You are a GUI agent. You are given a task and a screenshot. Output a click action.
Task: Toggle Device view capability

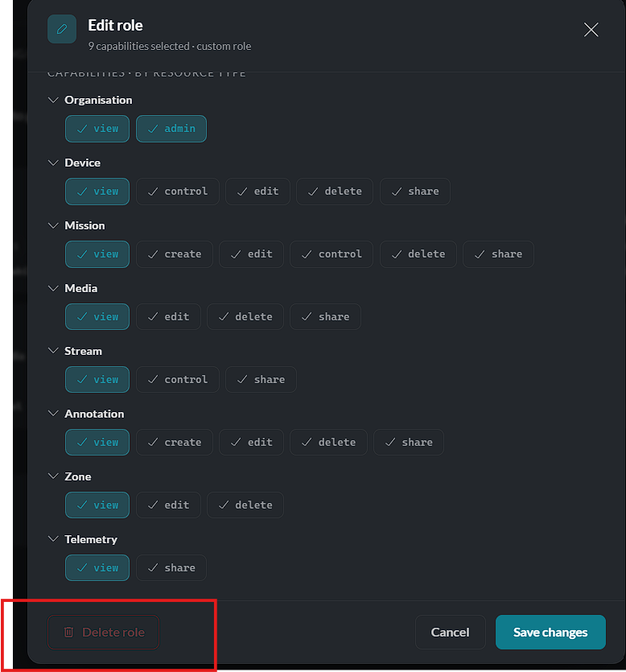tap(97, 192)
